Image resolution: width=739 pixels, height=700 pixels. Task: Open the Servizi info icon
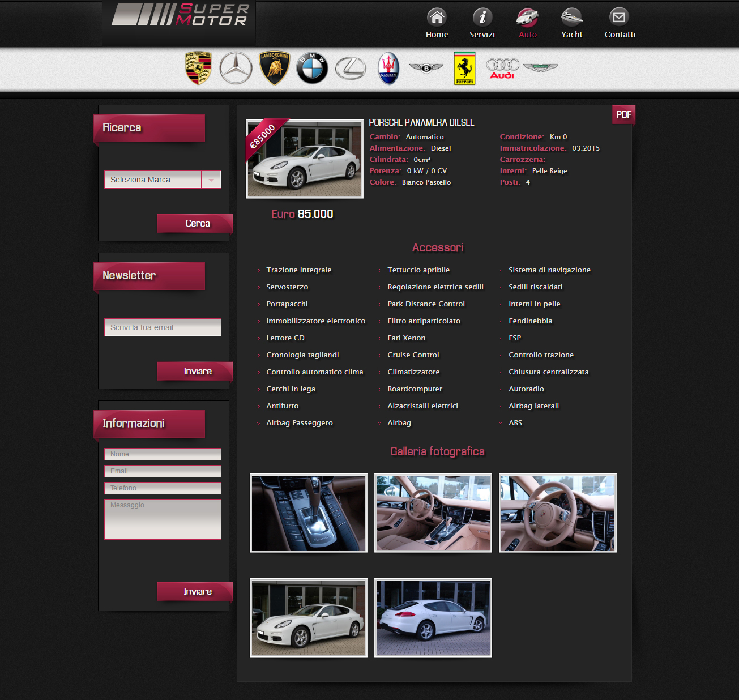[482, 17]
